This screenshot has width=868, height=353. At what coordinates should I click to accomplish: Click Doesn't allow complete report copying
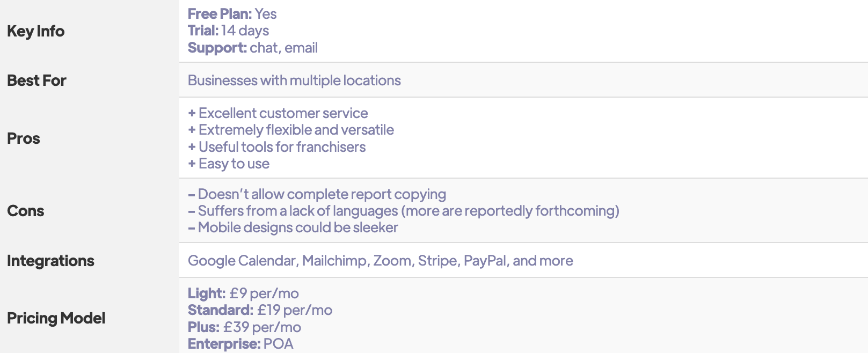pos(317,194)
